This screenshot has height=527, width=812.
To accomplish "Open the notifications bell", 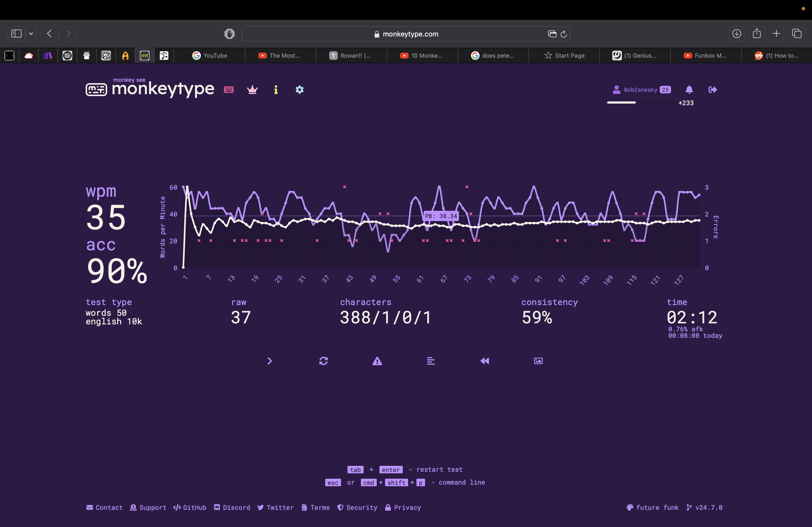I will coord(689,90).
